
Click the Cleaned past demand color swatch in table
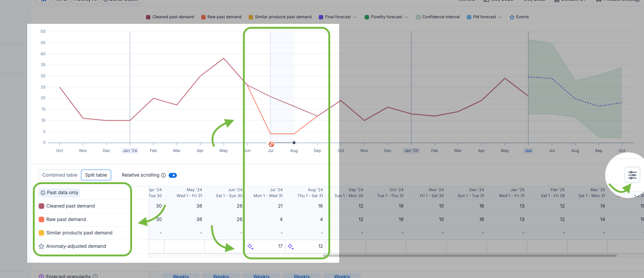(41, 206)
